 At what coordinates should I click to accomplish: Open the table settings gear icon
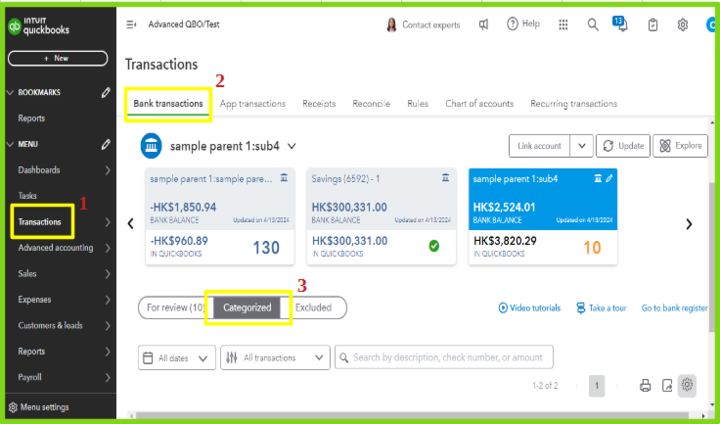coord(687,385)
